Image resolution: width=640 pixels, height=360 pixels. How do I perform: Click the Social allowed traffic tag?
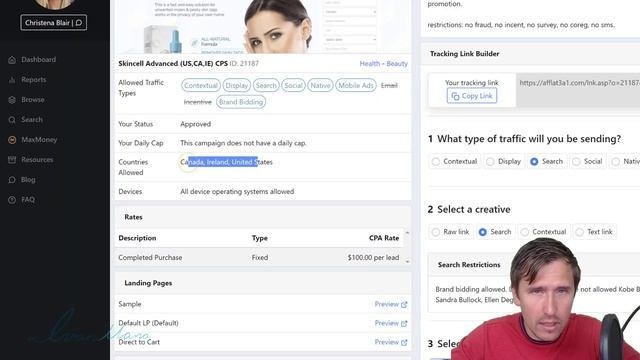click(x=293, y=85)
